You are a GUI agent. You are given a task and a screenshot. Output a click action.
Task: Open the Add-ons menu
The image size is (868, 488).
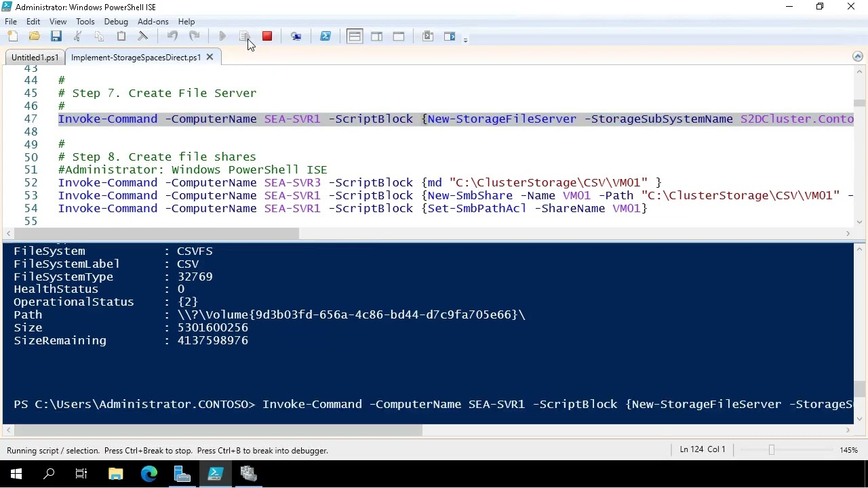[x=153, y=22]
